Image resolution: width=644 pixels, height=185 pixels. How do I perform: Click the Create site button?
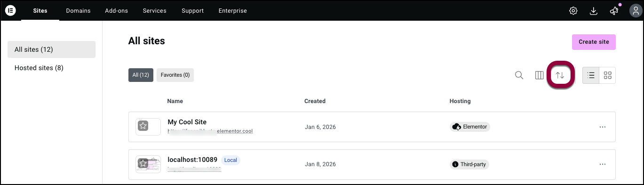pos(594,42)
